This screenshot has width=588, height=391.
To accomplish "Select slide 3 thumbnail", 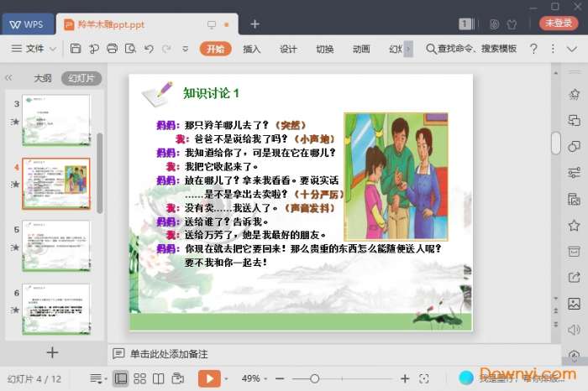I will pyautogui.click(x=56, y=120).
